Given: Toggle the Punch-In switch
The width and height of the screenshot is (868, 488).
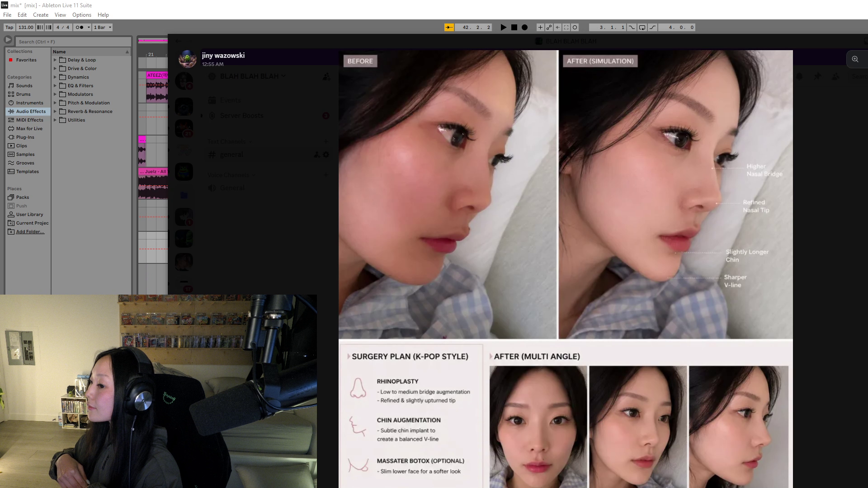Looking at the screenshot, I should (632, 28).
